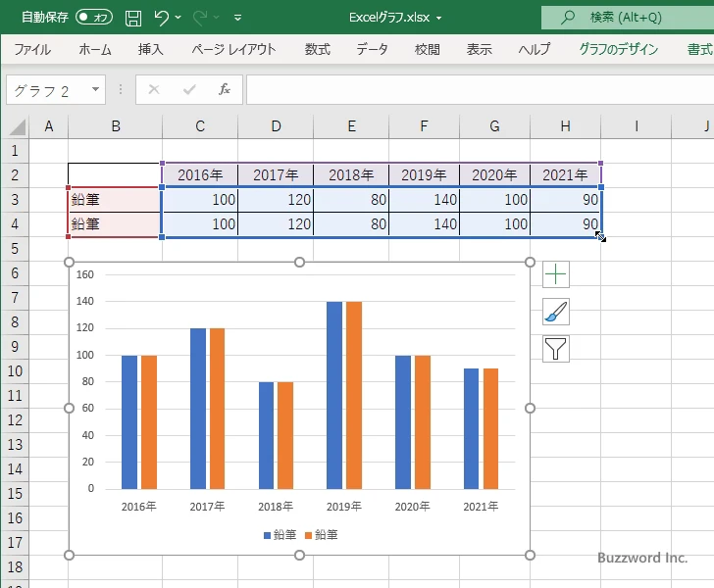Open the ヘルプ ribbon tab
The height and width of the screenshot is (588, 714).
pyautogui.click(x=535, y=49)
